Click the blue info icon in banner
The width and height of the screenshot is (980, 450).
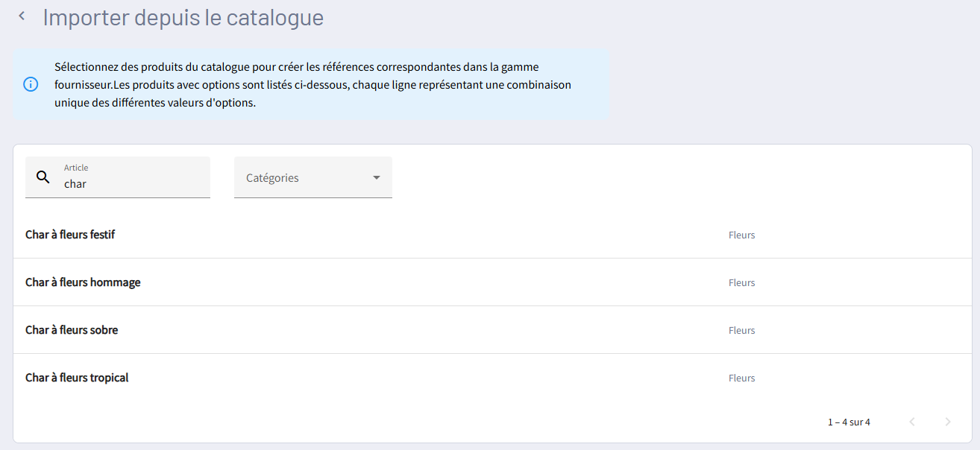(x=31, y=84)
